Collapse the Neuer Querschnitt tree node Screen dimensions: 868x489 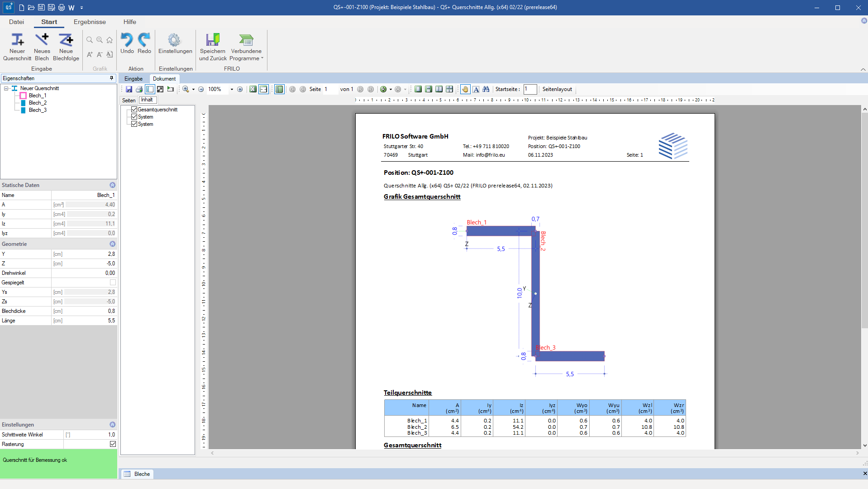point(6,88)
